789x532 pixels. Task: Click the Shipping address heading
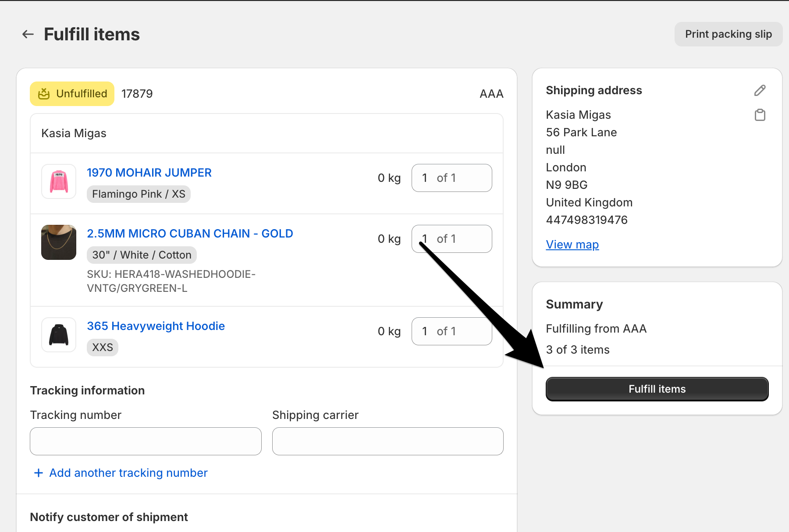click(x=594, y=90)
